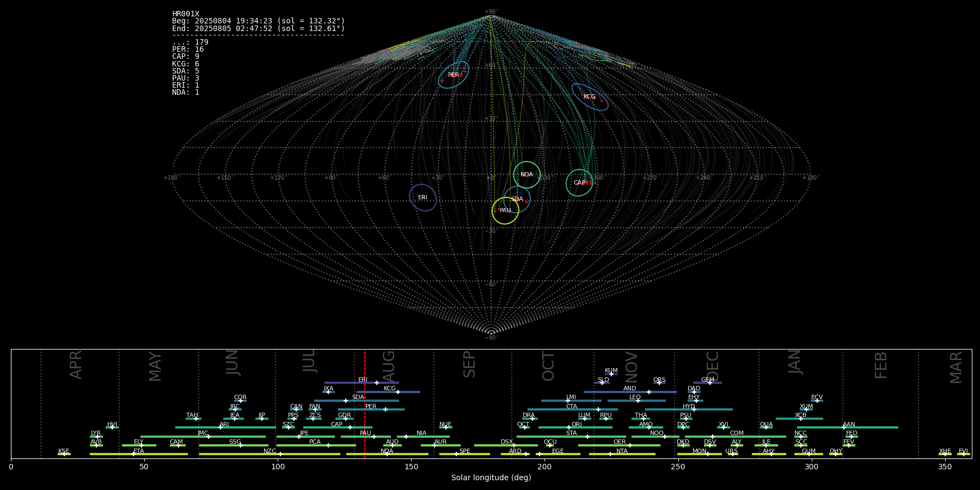Click the GEM shower bar in timeline
980x490 pixels.
pyautogui.click(x=707, y=383)
